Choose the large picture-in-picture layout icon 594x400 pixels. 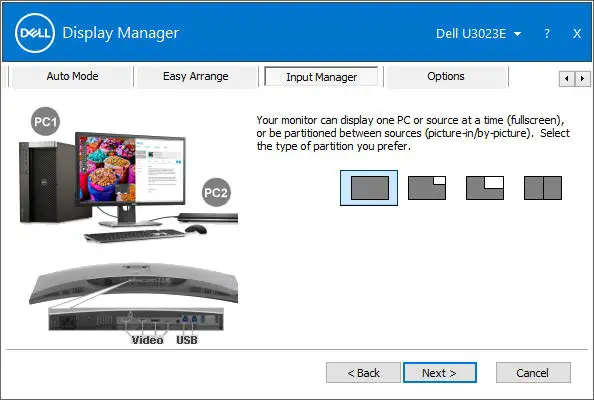pyautogui.click(x=485, y=188)
